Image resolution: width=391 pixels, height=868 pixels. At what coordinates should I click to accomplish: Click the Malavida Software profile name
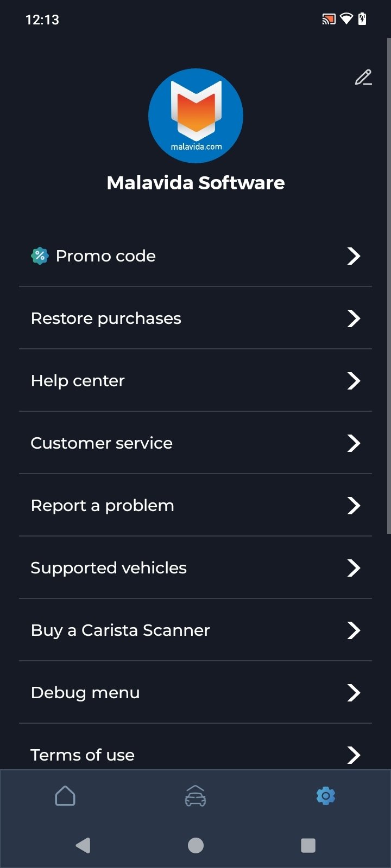[195, 183]
